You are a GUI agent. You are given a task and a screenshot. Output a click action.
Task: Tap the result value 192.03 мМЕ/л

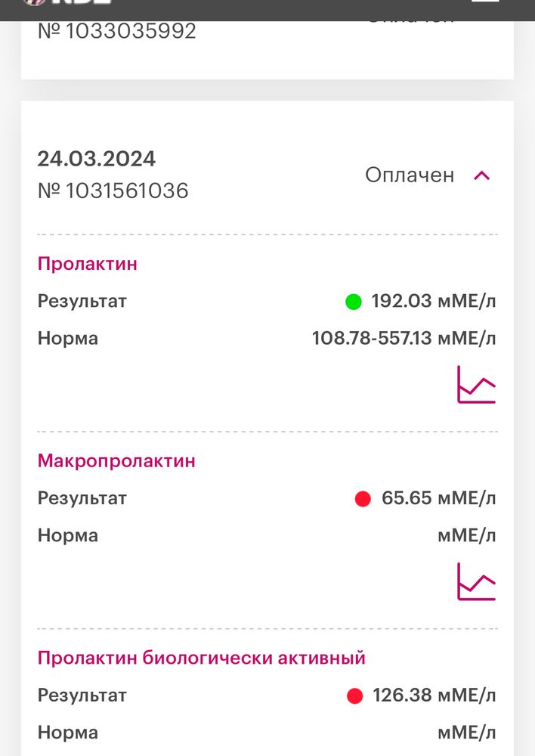tap(434, 300)
